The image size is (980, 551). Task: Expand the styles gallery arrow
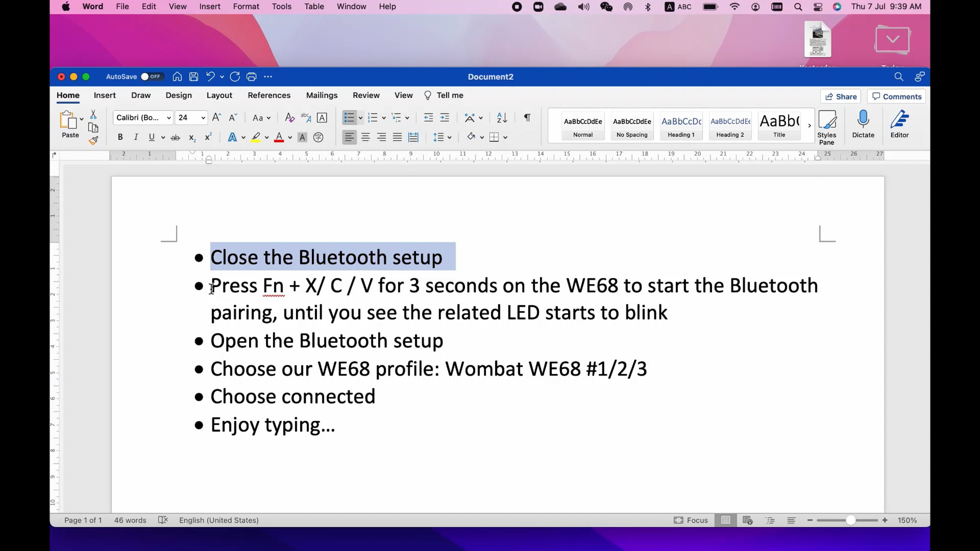(809, 126)
